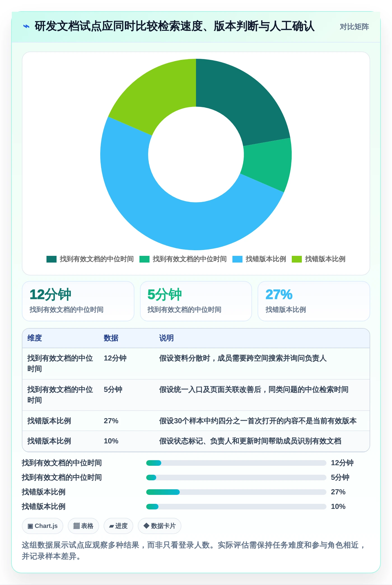Click the square icon in the Chart.js chip
Screen dimensions: 392x585
(30, 526)
